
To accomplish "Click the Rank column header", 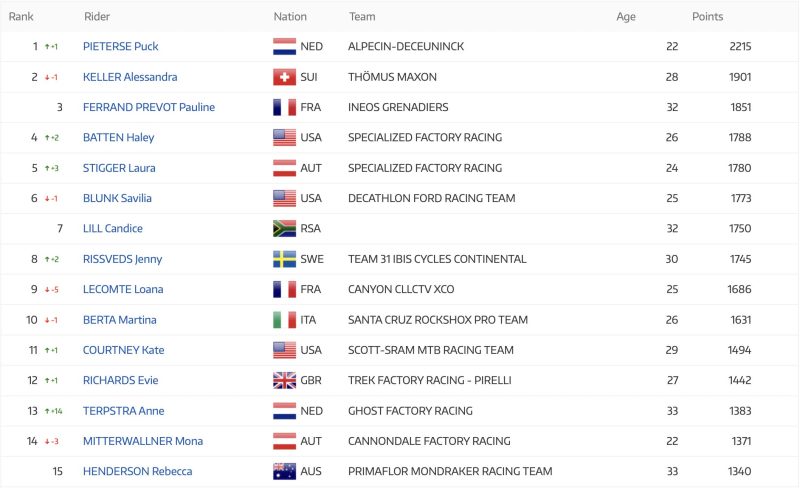I will coord(21,16).
